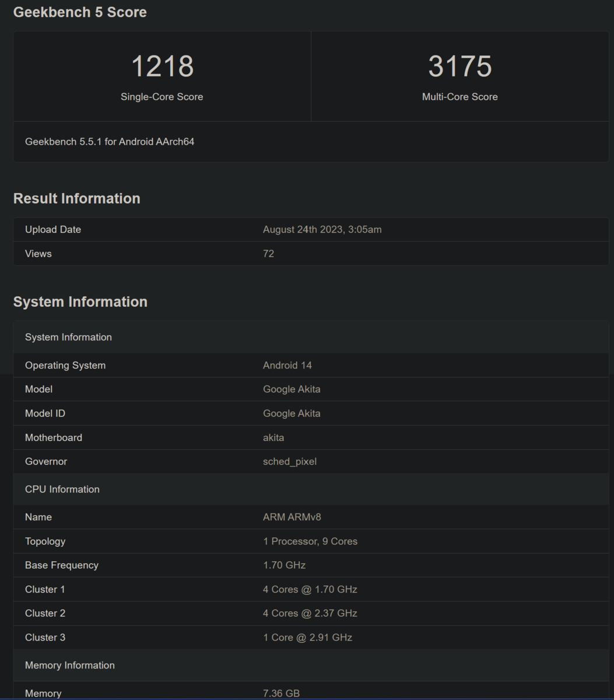Screen dimensions: 614x700
Task: Click the Cluster 2 label
Action: point(45,614)
